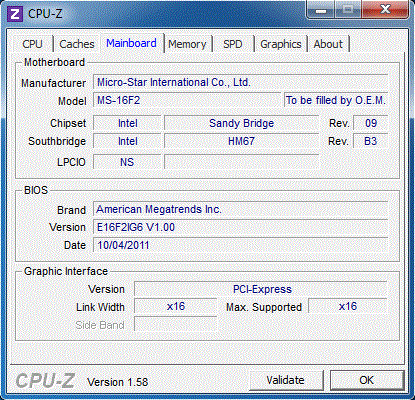The height and width of the screenshot is (400, 415).
Task: Click the BIOS Brand label
Action: [x=71, y=210]
